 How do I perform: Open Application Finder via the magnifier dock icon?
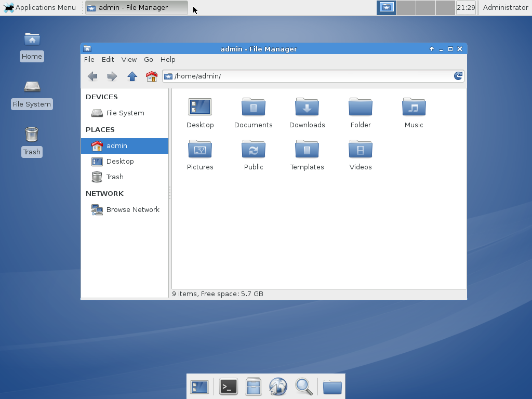coord(304,387)
